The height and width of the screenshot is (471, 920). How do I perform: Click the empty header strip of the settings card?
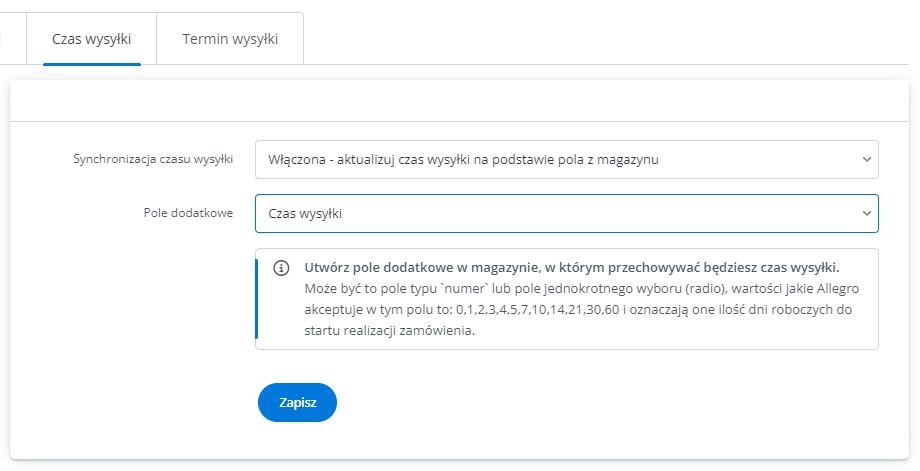[x=459, y=101]
